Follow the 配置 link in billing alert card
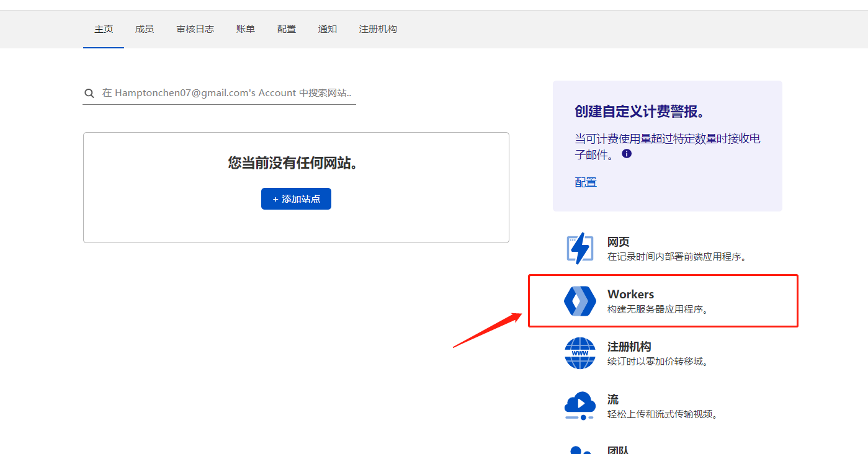The height and width of the screenshot is (454, 868). [x=586, y=182]
